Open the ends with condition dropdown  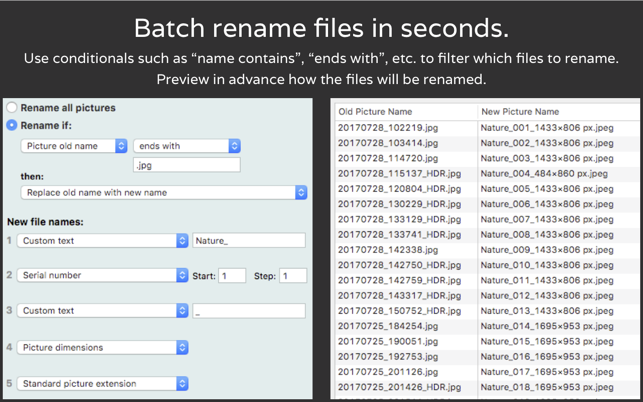187,146
